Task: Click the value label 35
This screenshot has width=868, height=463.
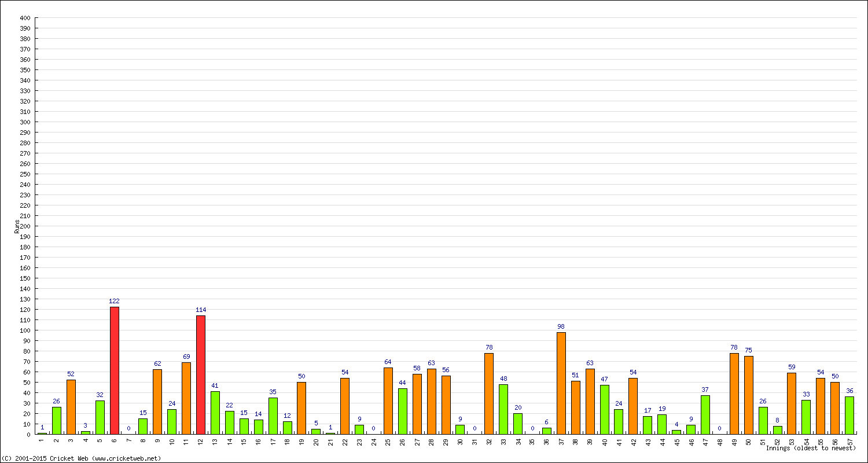Action: 273,392
